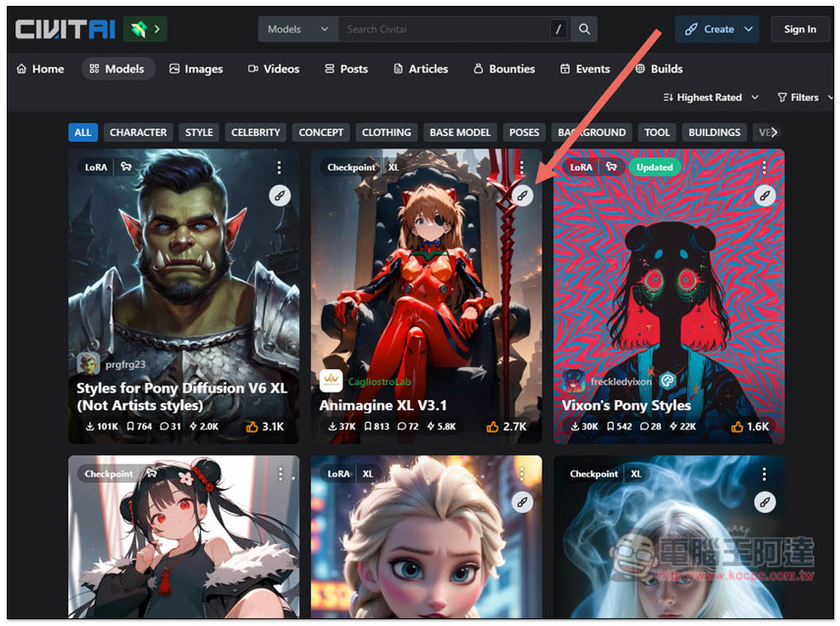Screen dimensions: 840x626
Task: Switch to the Images tab
Action: (x=196, y=69)
